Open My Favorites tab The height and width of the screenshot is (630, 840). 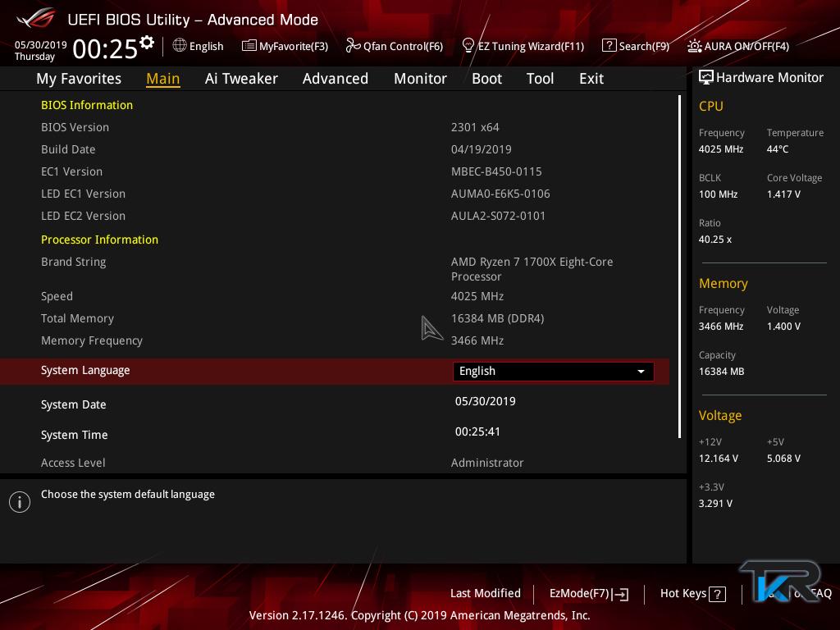[x=79, y=79]
